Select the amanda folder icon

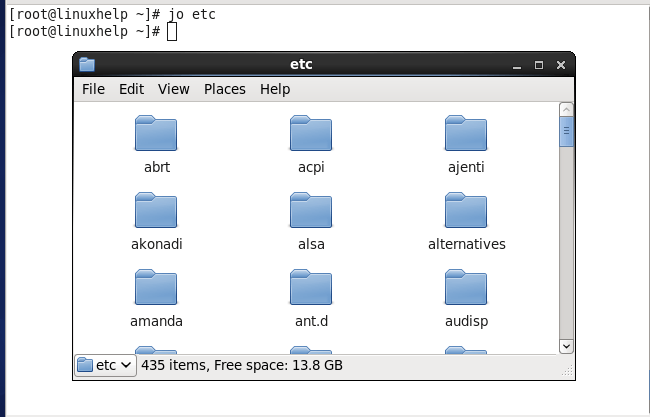(x=156, y=287)
